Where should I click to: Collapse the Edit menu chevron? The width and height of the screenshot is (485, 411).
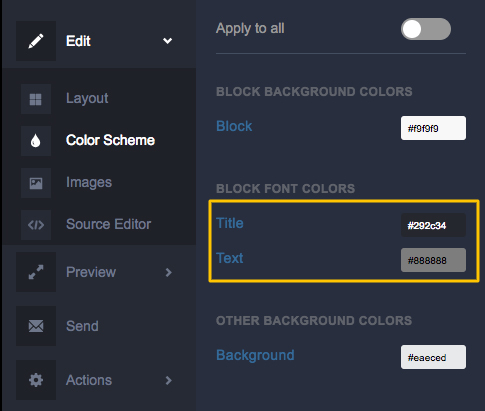(167, 41)
